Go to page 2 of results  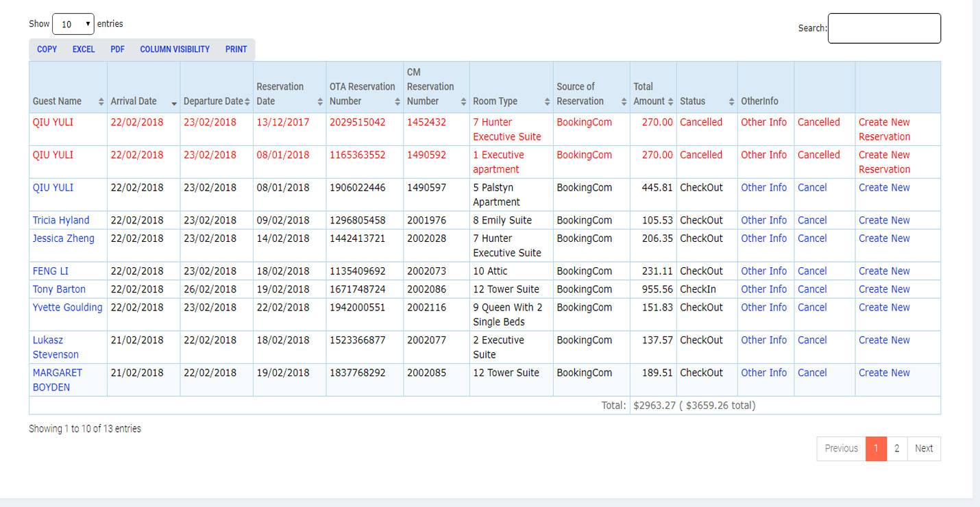(x=896, y=449)
